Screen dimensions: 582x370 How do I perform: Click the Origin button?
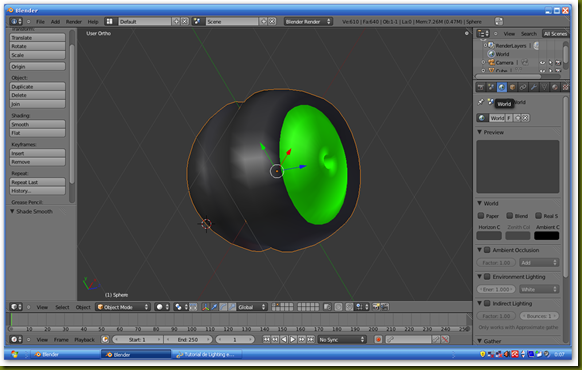[37, 66]
